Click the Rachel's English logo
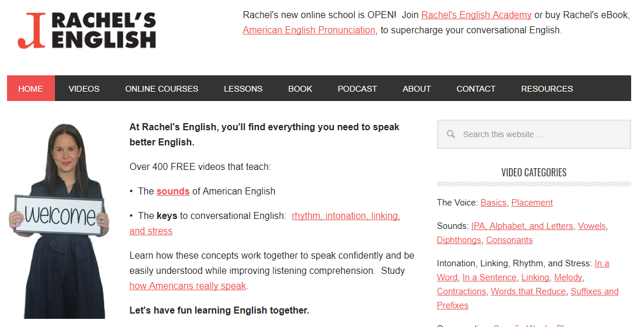The height and width of the screenshot is (327, 644). coord(86,31)
